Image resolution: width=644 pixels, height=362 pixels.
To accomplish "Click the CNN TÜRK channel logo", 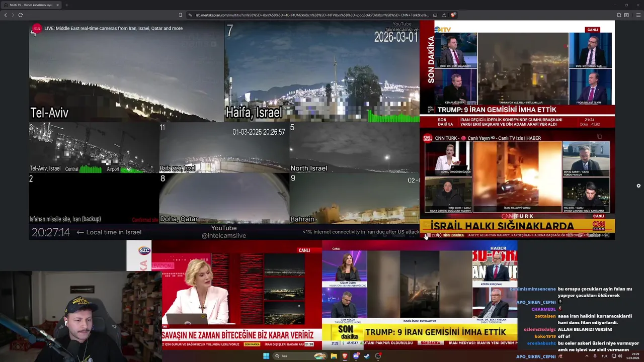I will pos(427,138).
